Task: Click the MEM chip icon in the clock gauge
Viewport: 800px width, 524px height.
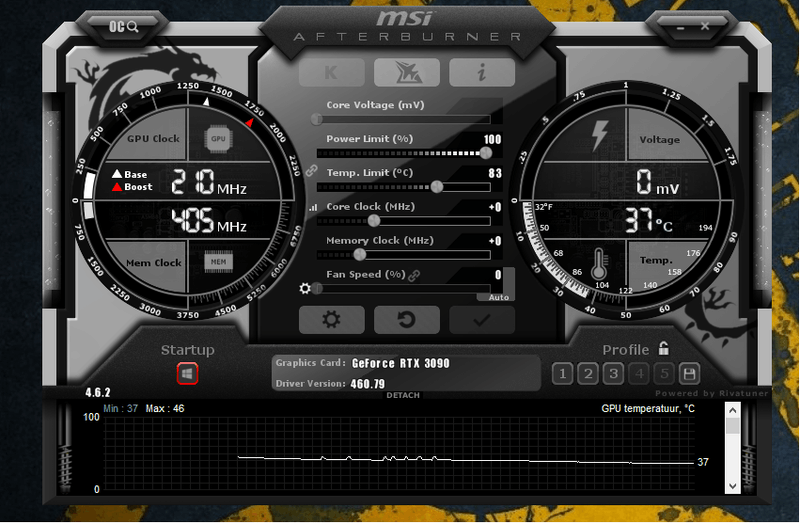Action: [218, 262]
